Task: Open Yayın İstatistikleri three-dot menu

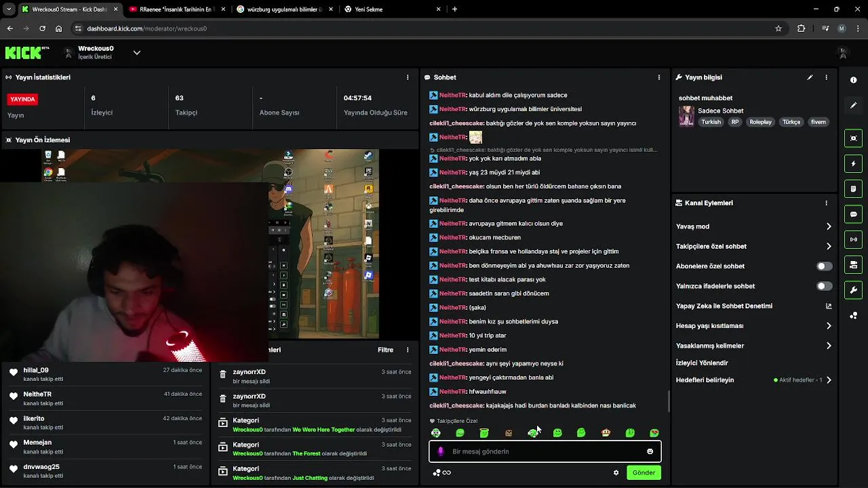Action: [408, 77]
